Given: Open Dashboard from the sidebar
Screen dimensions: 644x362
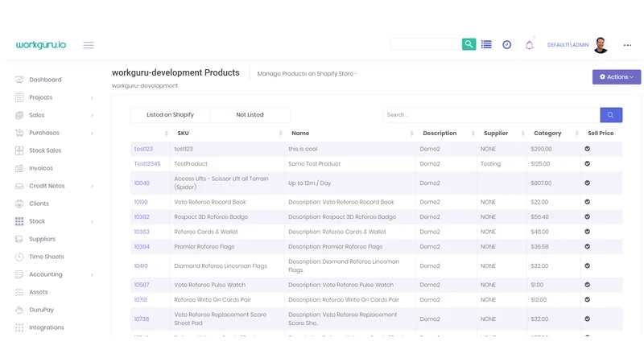Looking at the screenshot, I should pyautogui.click(x=45, y=80).
